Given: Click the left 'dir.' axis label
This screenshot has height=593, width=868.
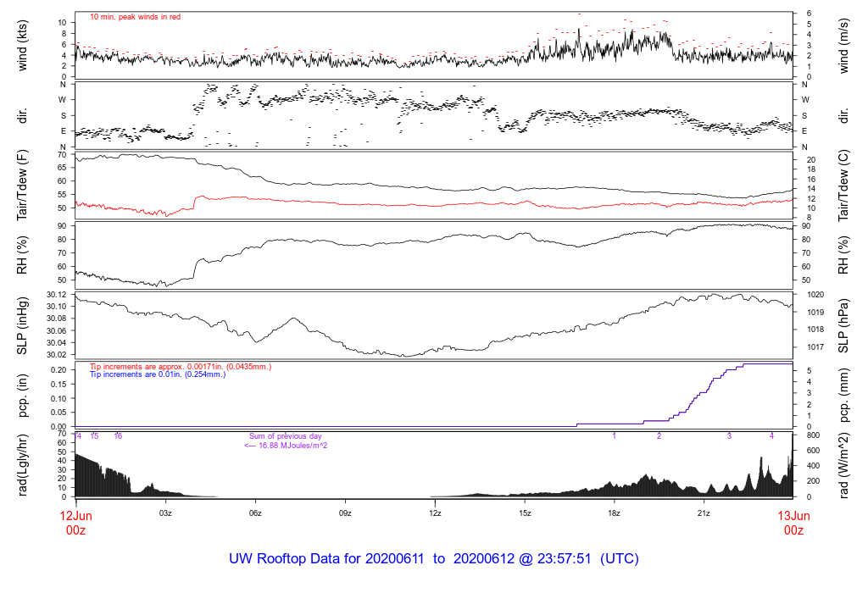Looking at the screenshot, I should click(22, 115).
